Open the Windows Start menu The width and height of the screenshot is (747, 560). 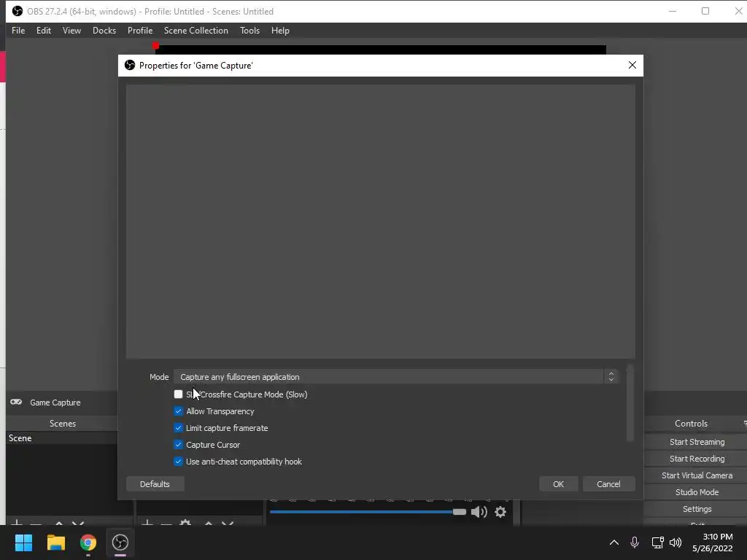pyautogui.click(x=23, y=542)
